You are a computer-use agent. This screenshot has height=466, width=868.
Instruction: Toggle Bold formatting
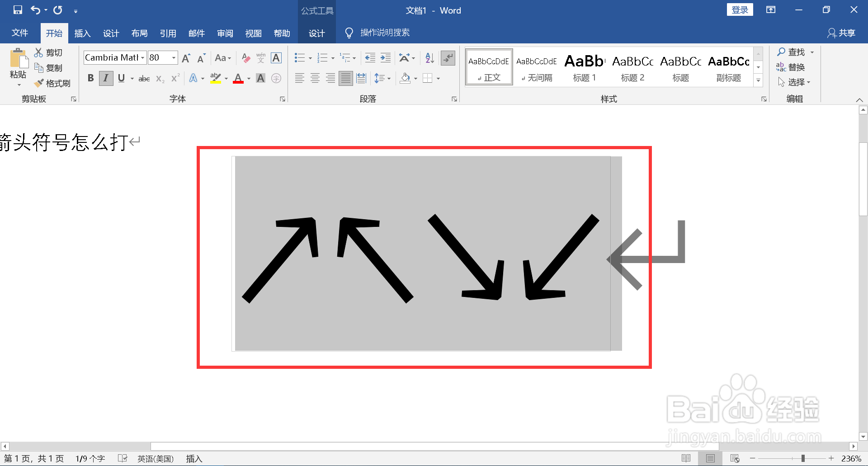pyautogui.click(x=91, y=78)
